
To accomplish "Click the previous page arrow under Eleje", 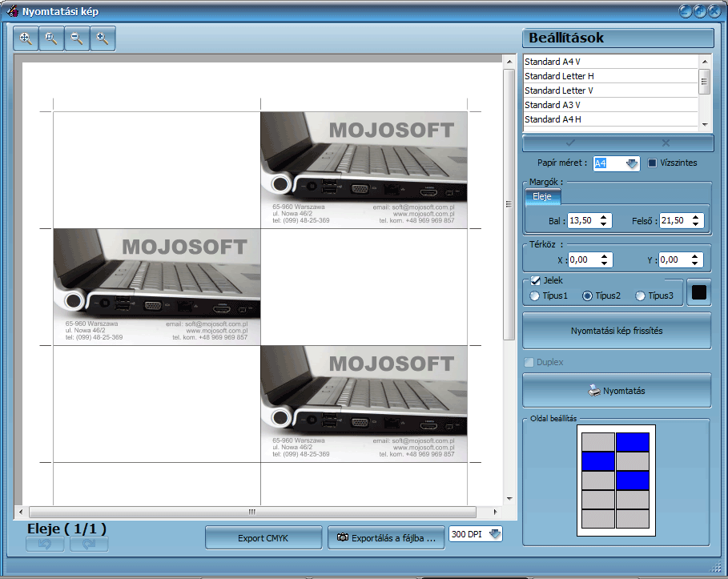I will 45,545.
